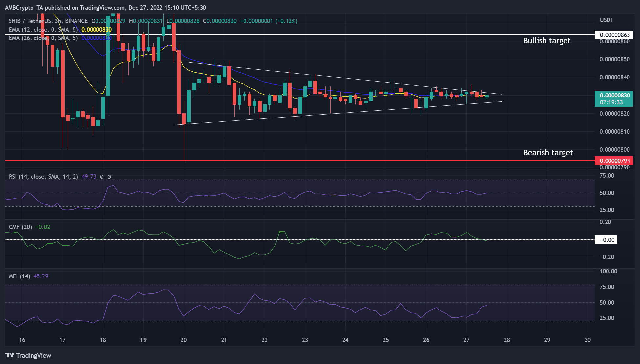Viewport: 640px width, 364px height.
Task: Click the date 20 on time axis
Action: pyautogui.click(x=184, y=340)
